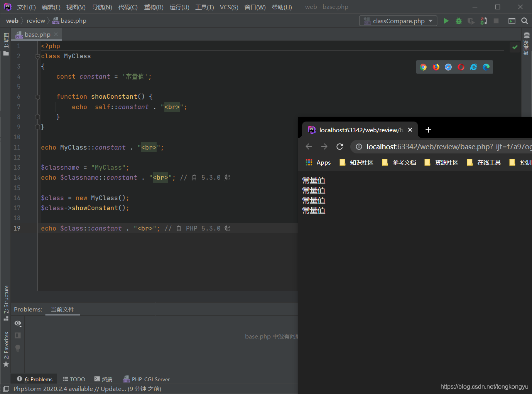The image size is (532, 394).
Task: Start debugging with the green bug icon
Action: click(x=459, y=21)
